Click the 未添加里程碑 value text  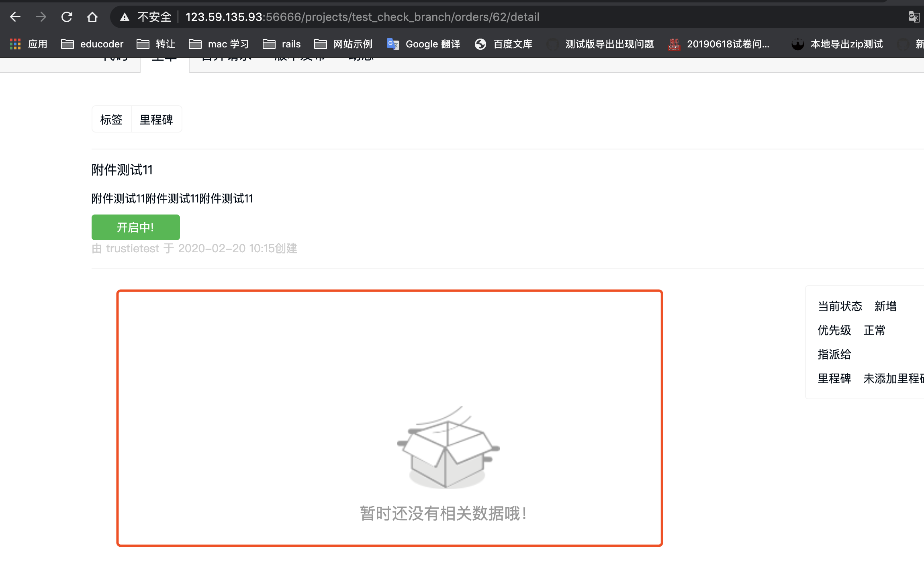pos(893,378)
